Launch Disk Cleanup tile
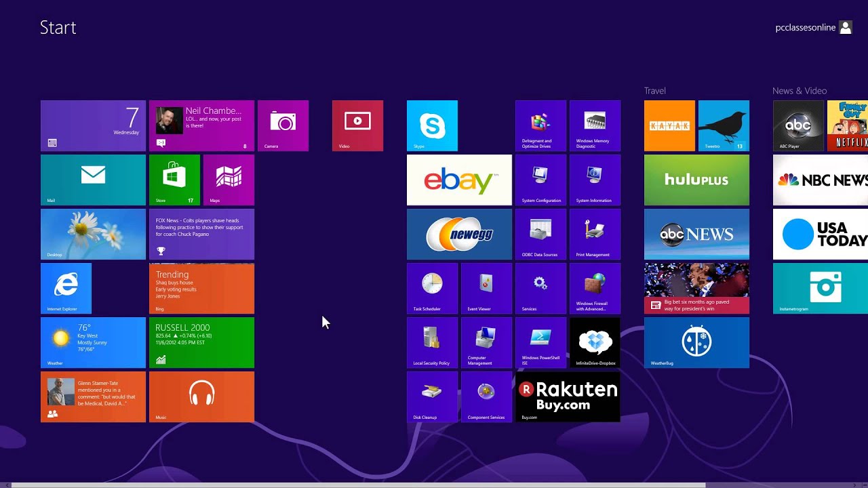 point(432,396)
